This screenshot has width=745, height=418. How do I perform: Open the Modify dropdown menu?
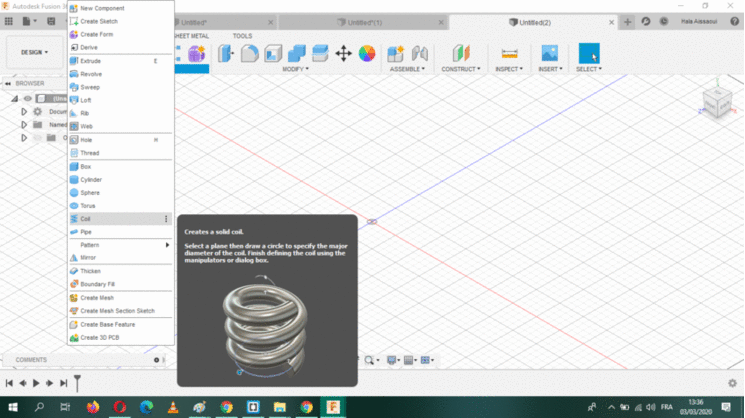pyautogui.click(x=296, y=69)
